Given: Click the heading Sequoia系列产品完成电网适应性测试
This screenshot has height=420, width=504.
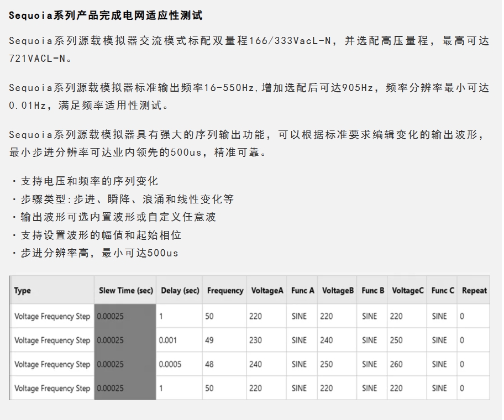Looking at the screenshot, I should 106,15.
